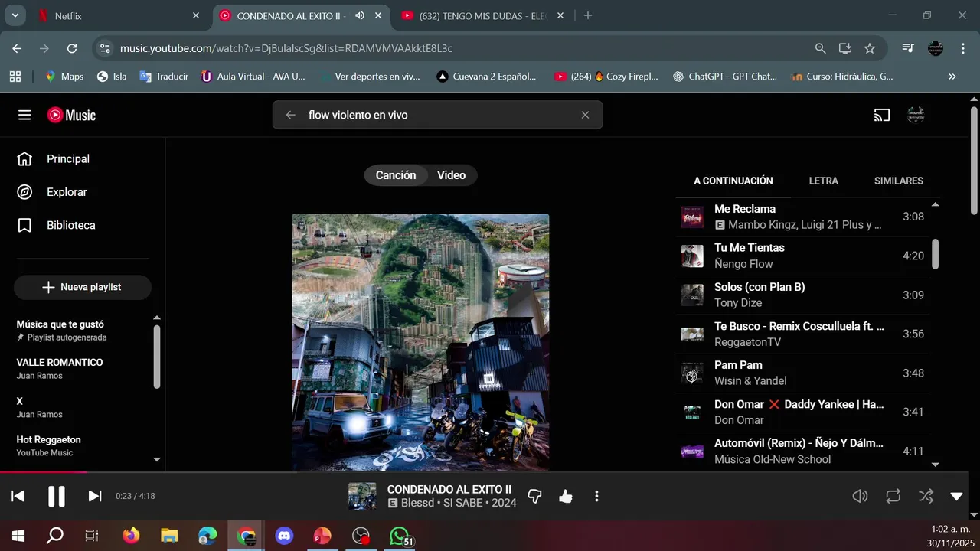Open the SIMILARES tab
Viewport: 980px width, 551px height.
tap(899, 181)
